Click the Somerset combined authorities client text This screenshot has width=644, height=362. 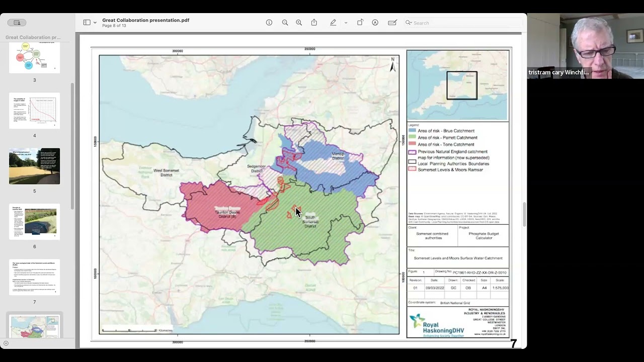[432, 236]
